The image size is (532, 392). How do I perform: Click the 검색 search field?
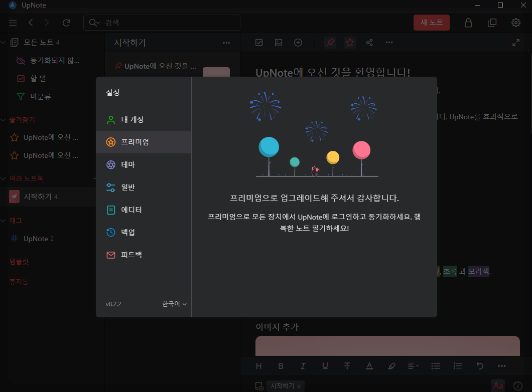pyautogui.click(x=162, y=23)
